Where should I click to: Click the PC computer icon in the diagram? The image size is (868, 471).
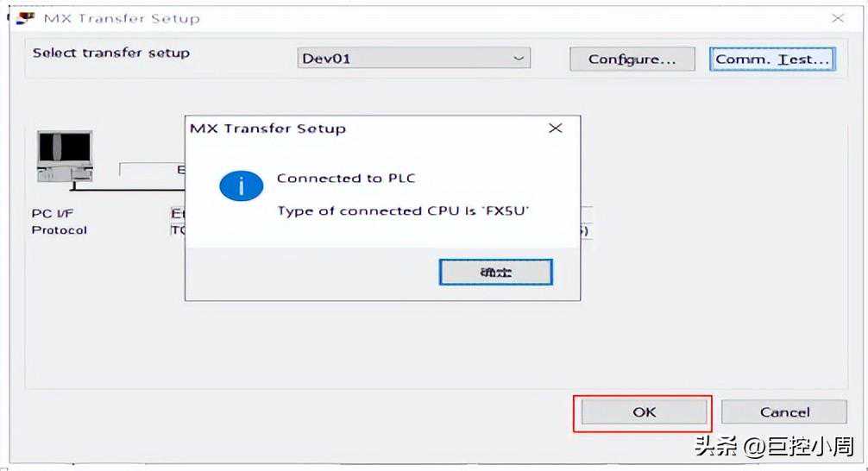coord(65,156)
